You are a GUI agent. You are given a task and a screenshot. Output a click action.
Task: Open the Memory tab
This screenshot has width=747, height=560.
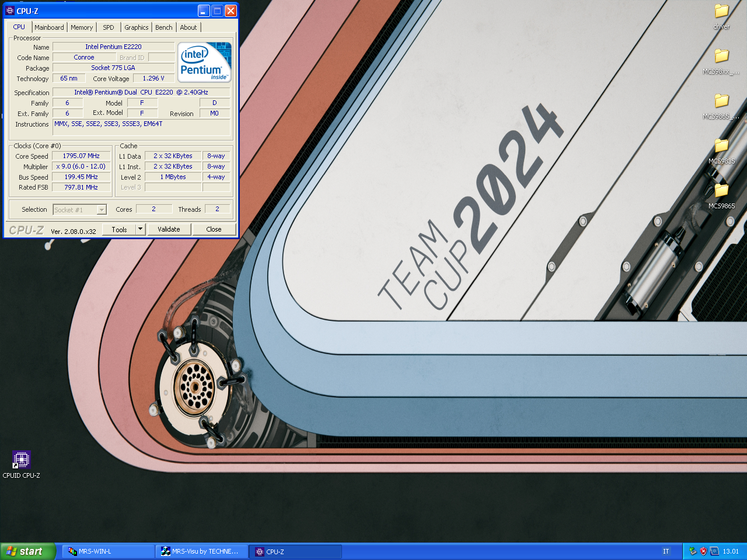[82, 27]
